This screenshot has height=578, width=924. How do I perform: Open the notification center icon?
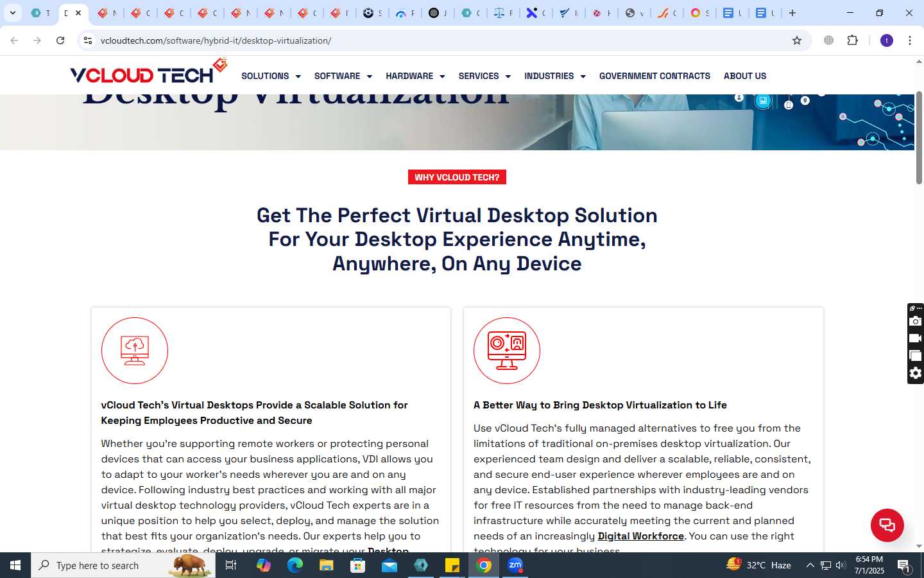(903, 565)
